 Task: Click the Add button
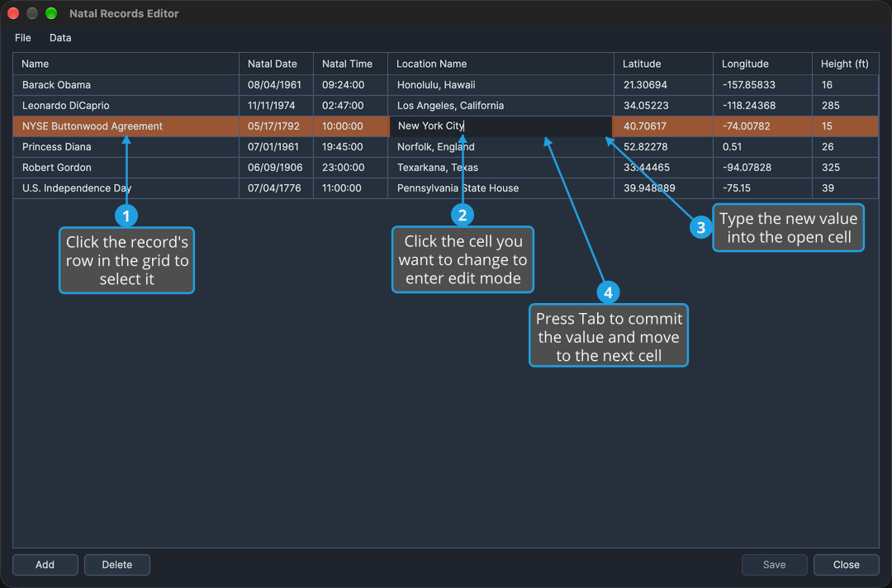45,565
